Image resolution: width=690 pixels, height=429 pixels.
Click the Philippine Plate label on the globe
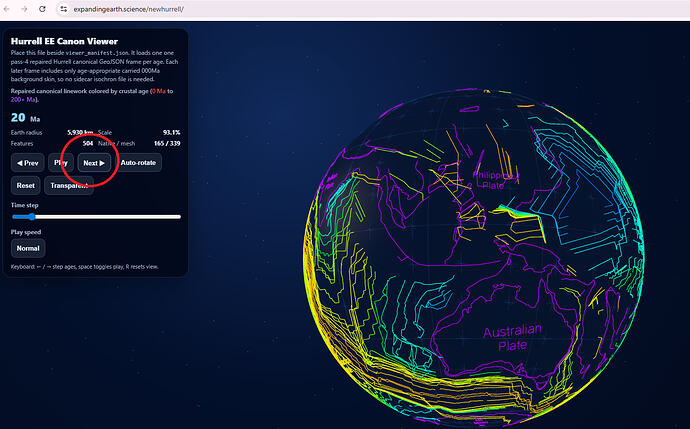click(494, 180)
